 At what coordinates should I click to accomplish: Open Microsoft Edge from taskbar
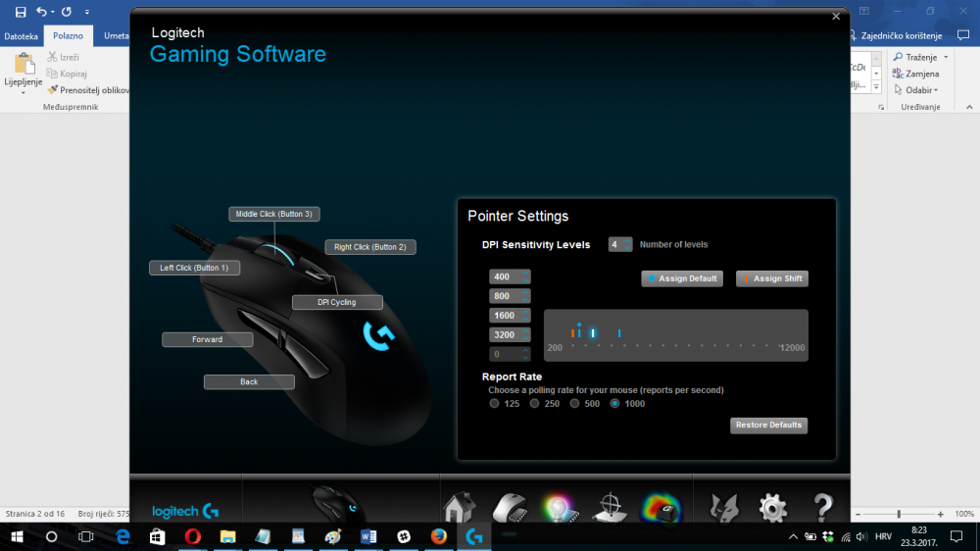tap(122, 536)
